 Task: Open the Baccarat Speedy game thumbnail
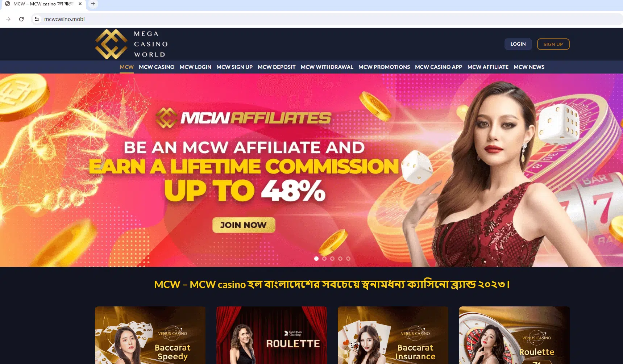point(150,335)
